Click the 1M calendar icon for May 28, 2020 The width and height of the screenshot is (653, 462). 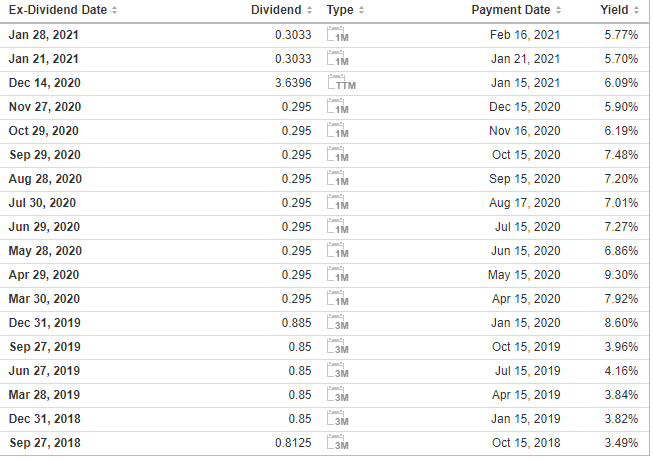pos(338,251)
